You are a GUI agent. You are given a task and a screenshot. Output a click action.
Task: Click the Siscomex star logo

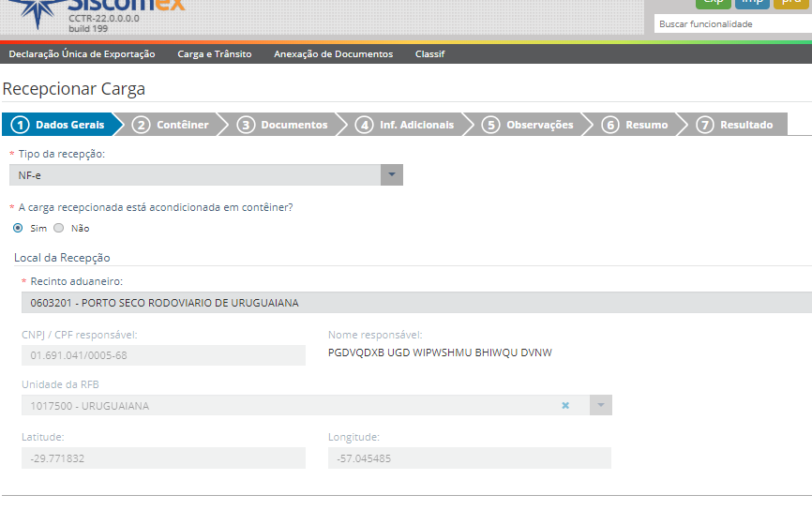tap(38, 13)
